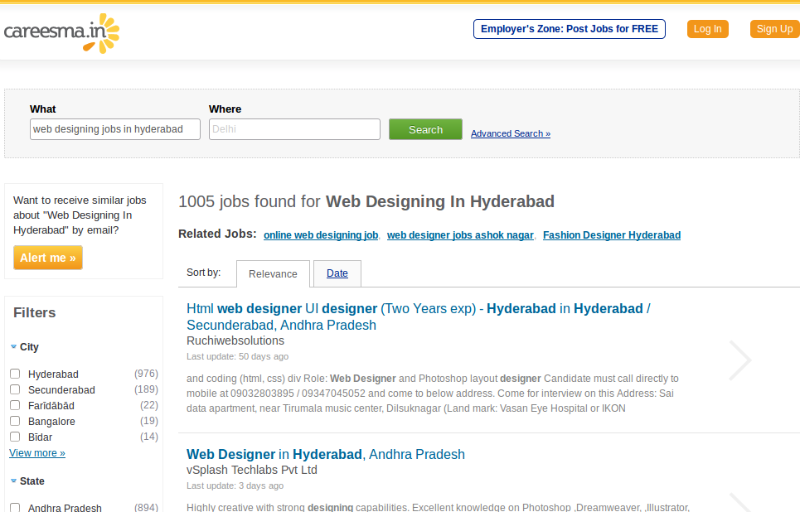Tick the Hyderabad city checkbox
The image size is (800, 512).
pos(15,374)
